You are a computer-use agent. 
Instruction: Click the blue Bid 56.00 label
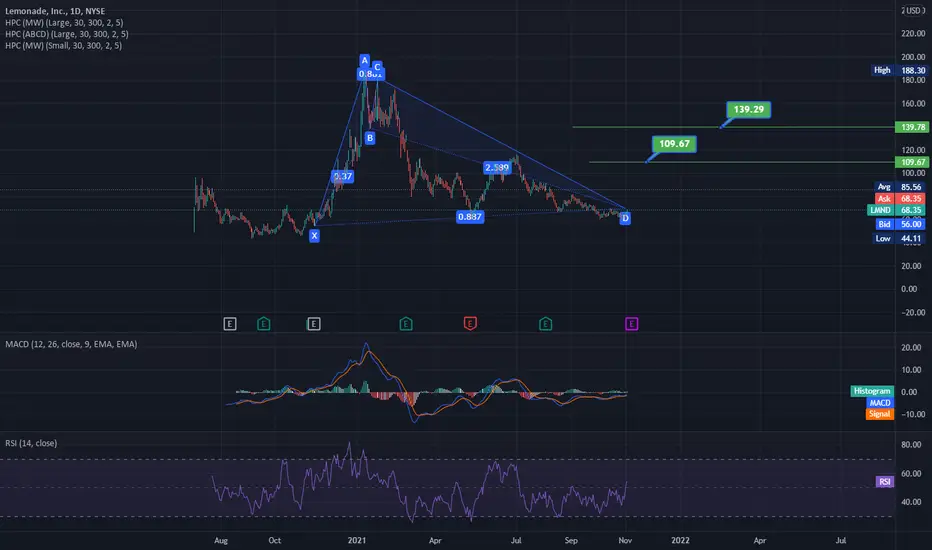point(900,224)
